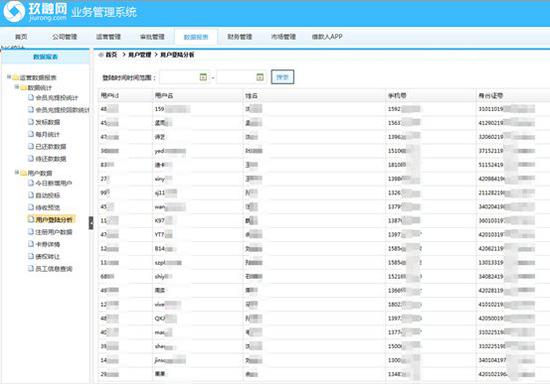Click the 首页 breadcrumb link
Viewport: 550px width, 384px height.
pyautogui.click(x=111, y=55)
